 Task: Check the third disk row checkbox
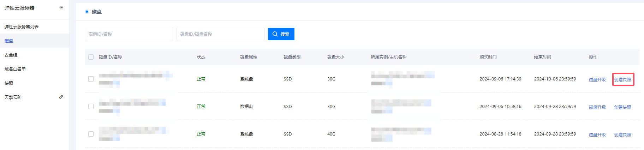pyautogui.click(x=91, y=134)
